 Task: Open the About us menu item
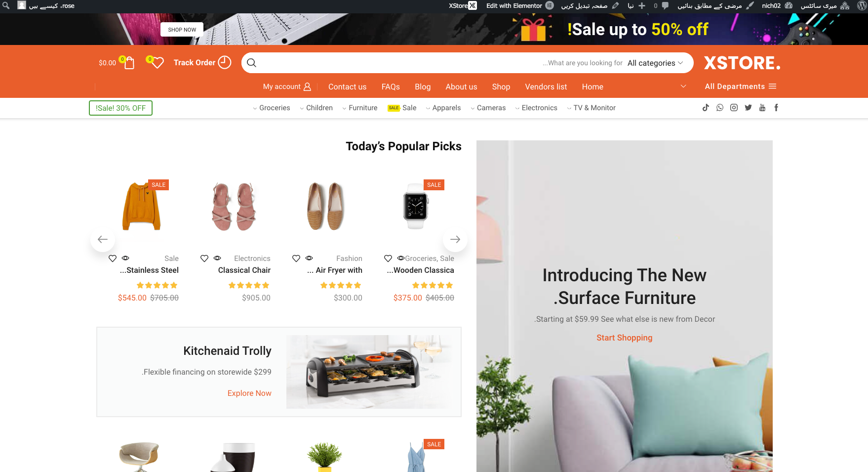pyautogui.click(x=461, y=86)
